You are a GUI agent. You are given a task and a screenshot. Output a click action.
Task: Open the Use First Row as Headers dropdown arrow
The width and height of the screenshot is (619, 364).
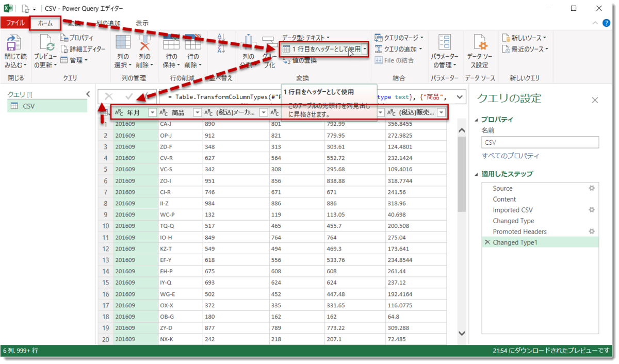coord(365,49)
